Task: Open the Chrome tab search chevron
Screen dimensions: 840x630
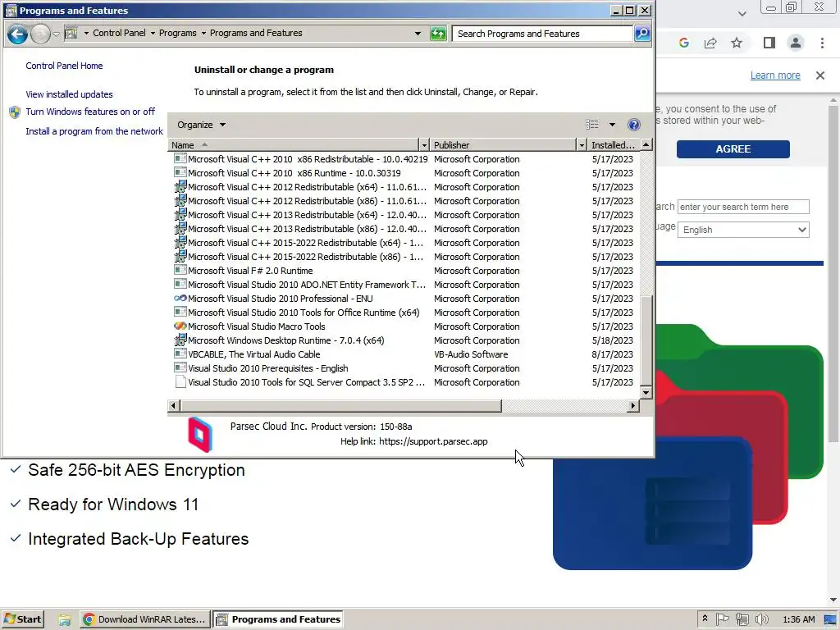Action: click(x=742, y=13)
